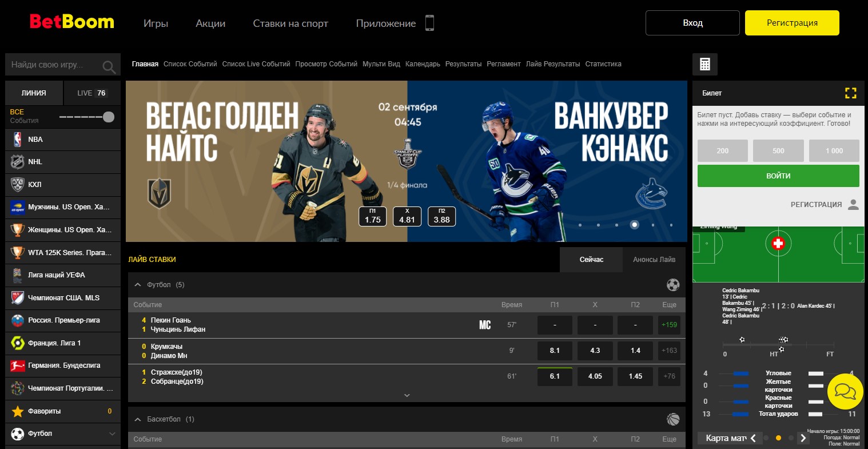This screenshot has height=449, width=868.
Task: Set stake amount to 1 000
Action: tap(834, 151)
